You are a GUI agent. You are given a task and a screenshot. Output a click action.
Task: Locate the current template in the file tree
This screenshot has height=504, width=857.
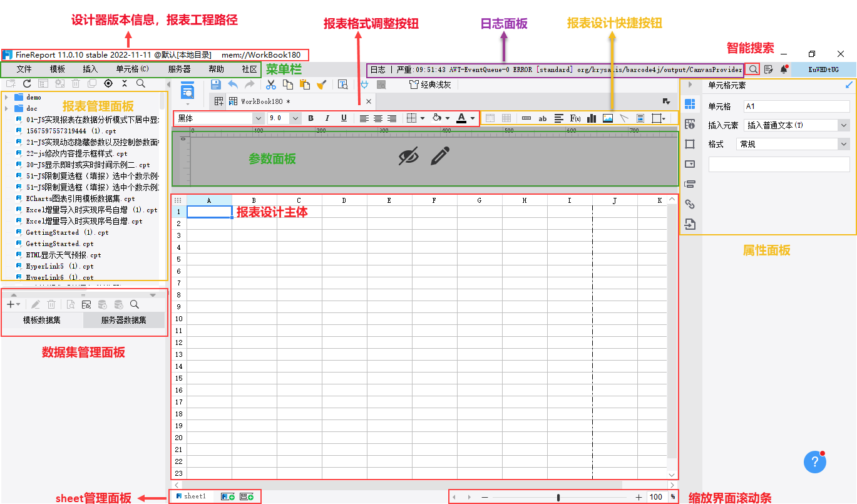tap(108, 83)
